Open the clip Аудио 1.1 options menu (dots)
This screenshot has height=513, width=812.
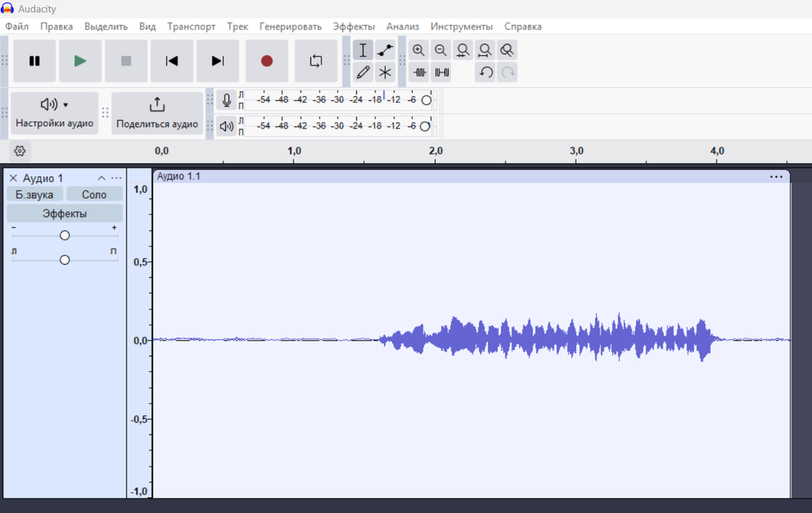point(776,177)
